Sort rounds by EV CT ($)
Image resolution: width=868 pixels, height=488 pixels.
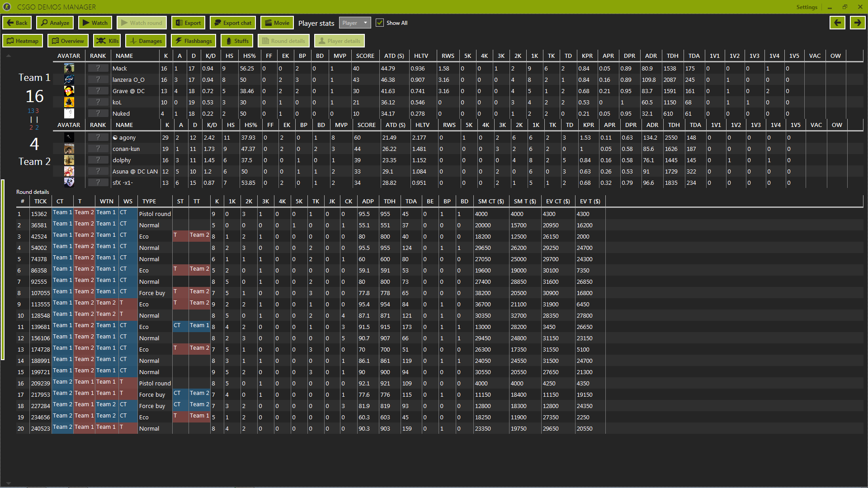tap(558, 202)
